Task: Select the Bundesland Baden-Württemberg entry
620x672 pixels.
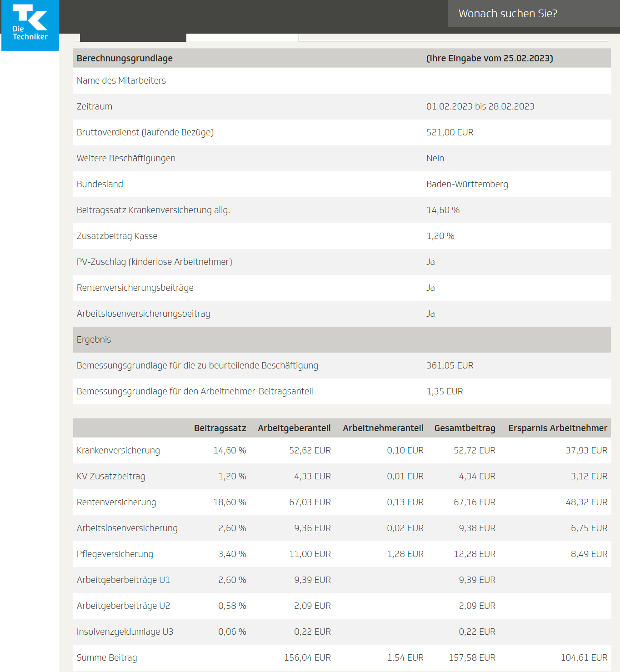Action: [467, 184]
